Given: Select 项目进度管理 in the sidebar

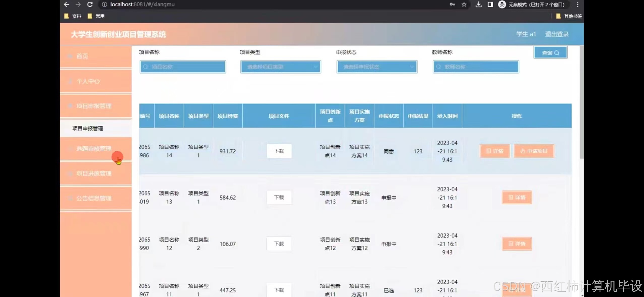Looking at the screenshot, I should [x=94, y=174].
